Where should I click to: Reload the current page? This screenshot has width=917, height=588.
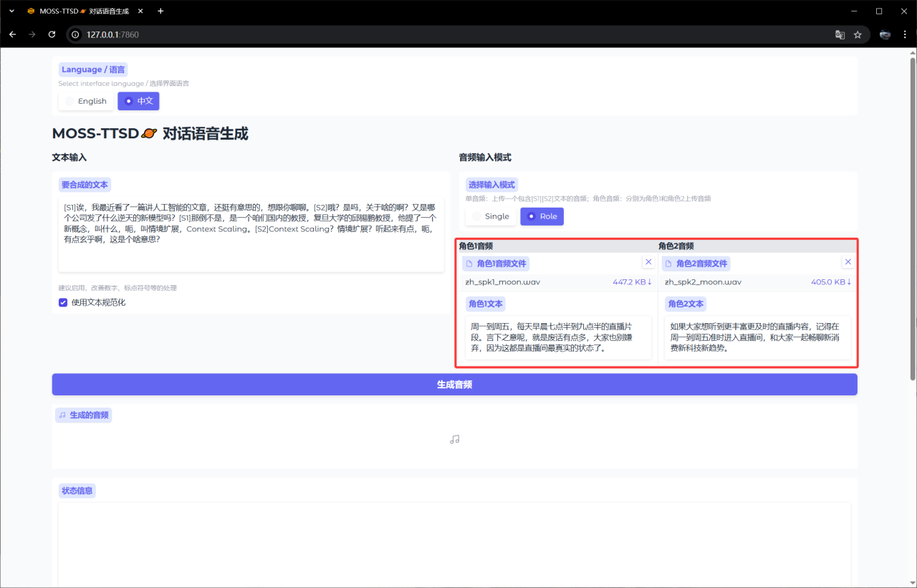(52, 34)
